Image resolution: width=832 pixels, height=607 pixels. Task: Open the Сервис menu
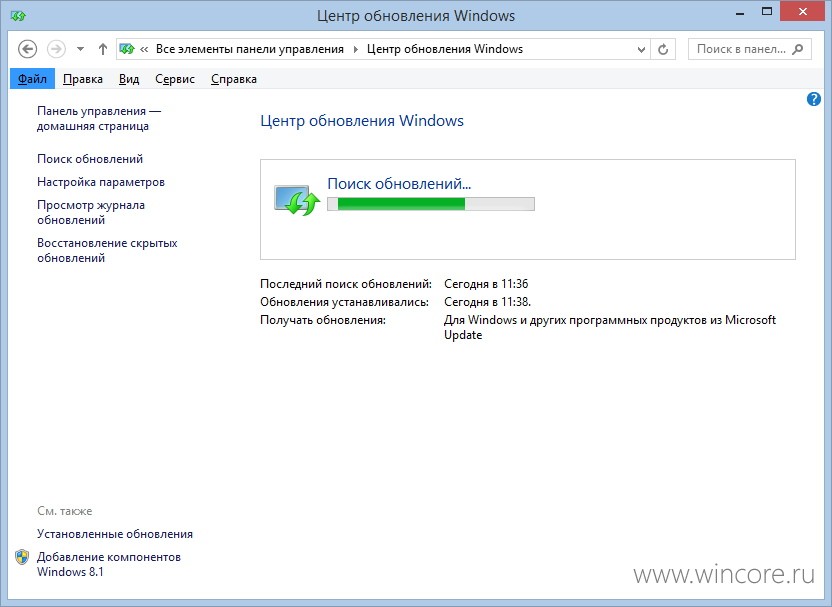click(x=175, y=79)
